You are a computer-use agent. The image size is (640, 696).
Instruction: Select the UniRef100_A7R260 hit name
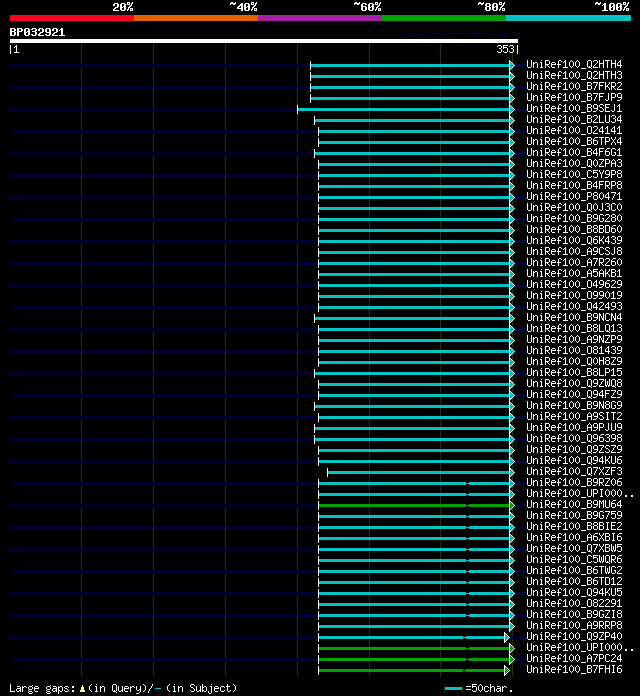574,262
